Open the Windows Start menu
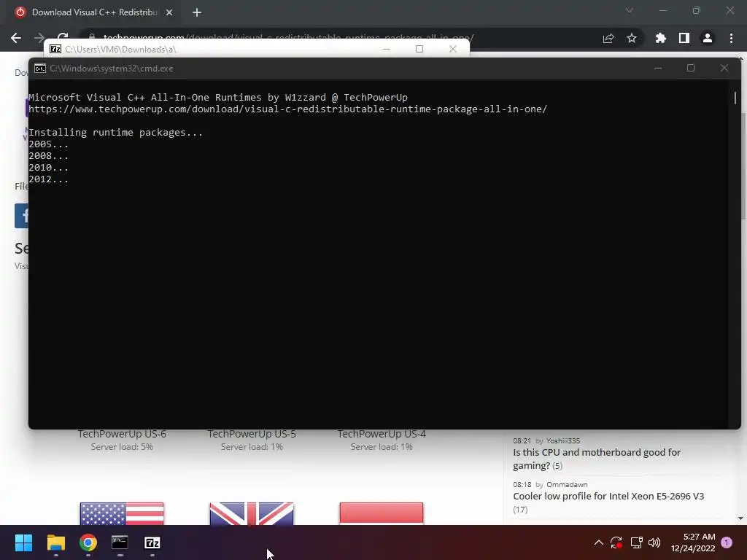 point(23,542)
